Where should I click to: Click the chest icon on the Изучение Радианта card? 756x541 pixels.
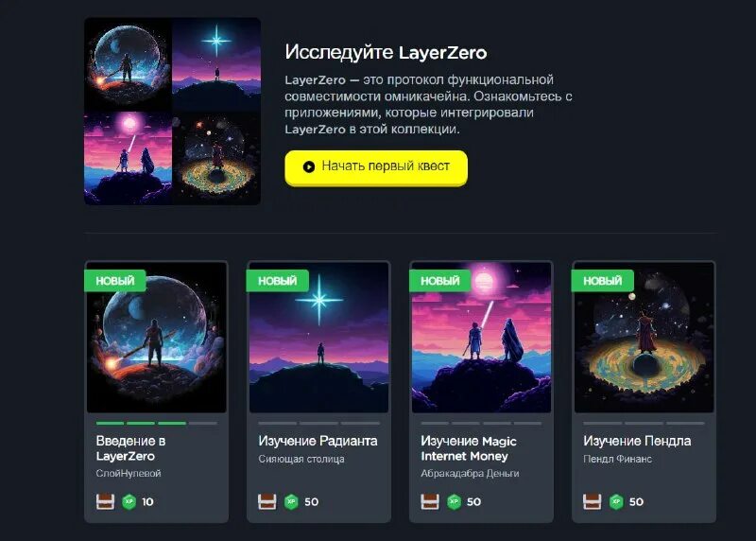(267, 501)
